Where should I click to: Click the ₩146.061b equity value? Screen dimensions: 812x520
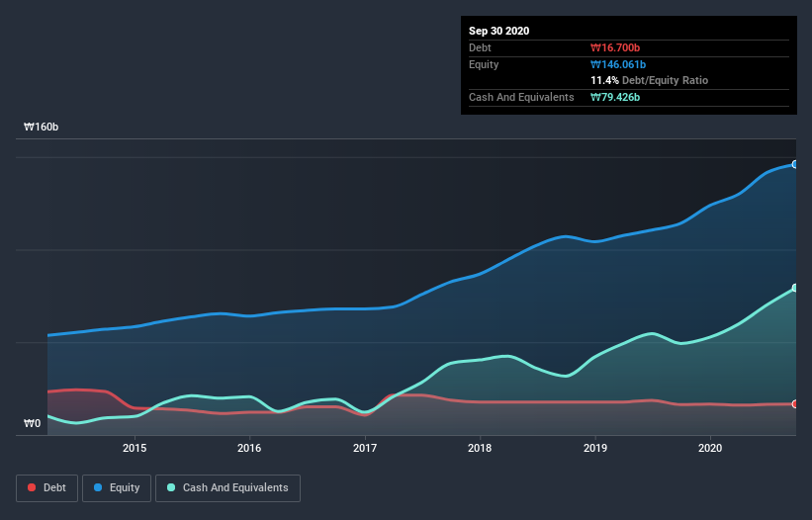618,64
